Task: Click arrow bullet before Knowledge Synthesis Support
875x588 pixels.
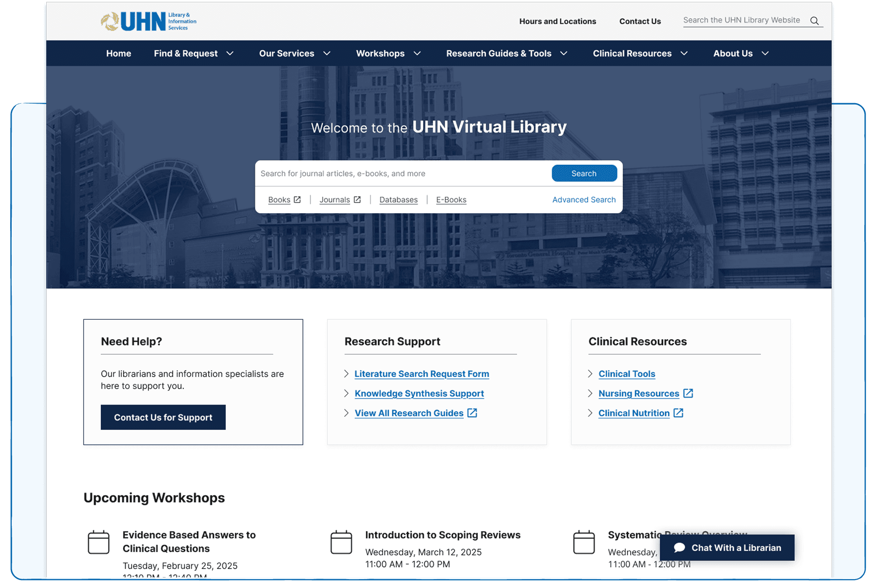Action: 346,393
